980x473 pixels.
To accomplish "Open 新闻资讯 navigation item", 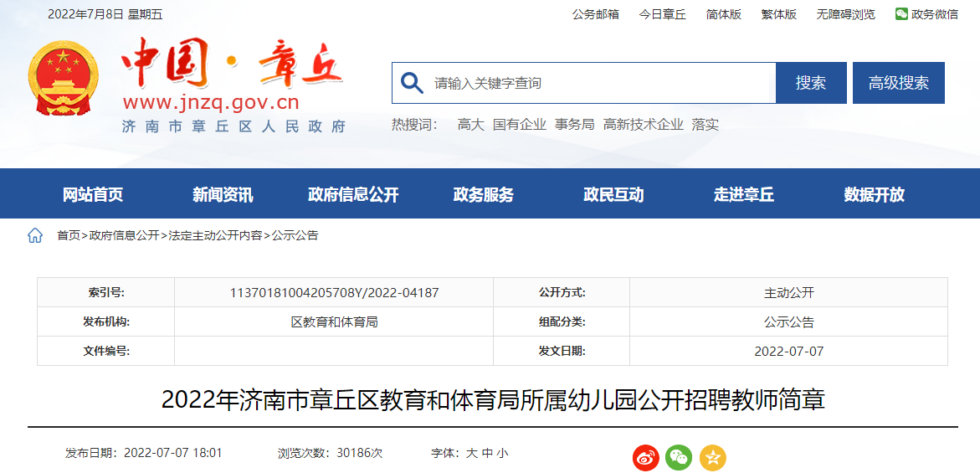I will [223, 194].
